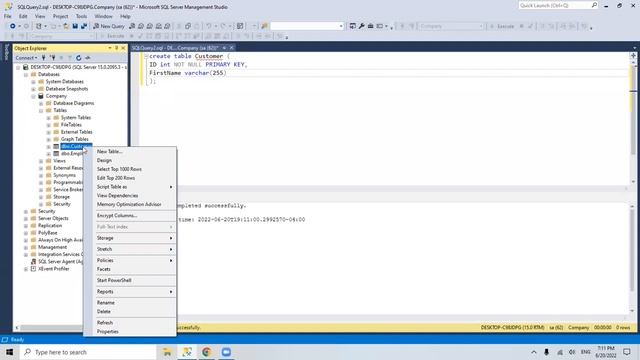Open the Project menu
This screenshot has width=640, height=360.
pyautogui.click(x=60, y=16)
